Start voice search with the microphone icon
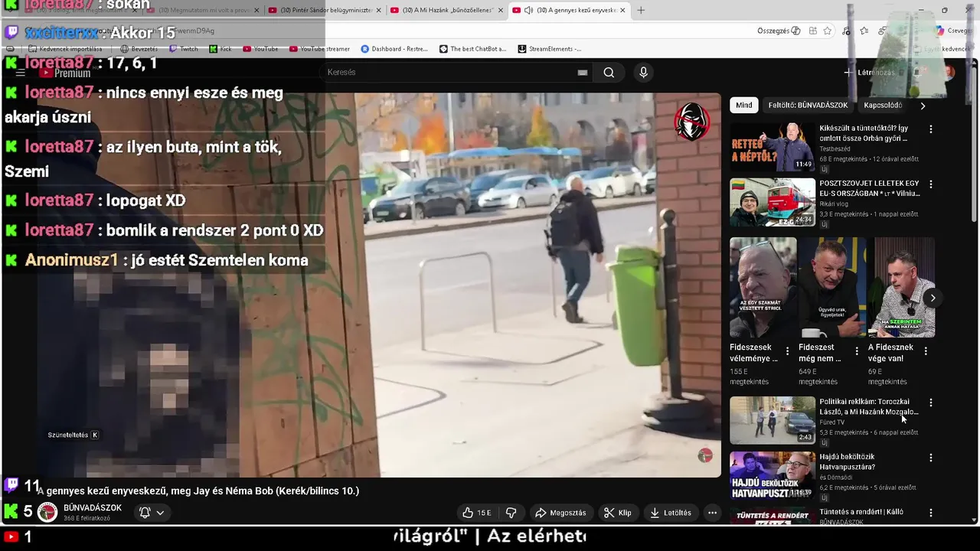 tap(643, 73)
